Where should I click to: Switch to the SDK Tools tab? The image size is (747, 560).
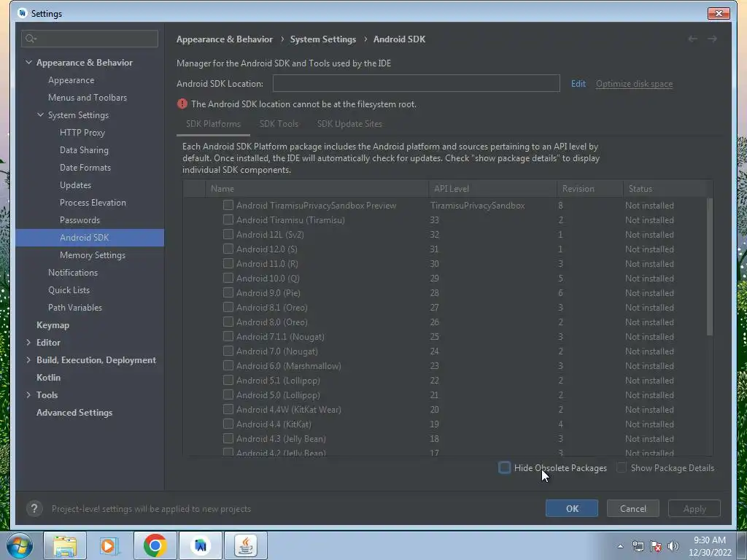(279, 124)
